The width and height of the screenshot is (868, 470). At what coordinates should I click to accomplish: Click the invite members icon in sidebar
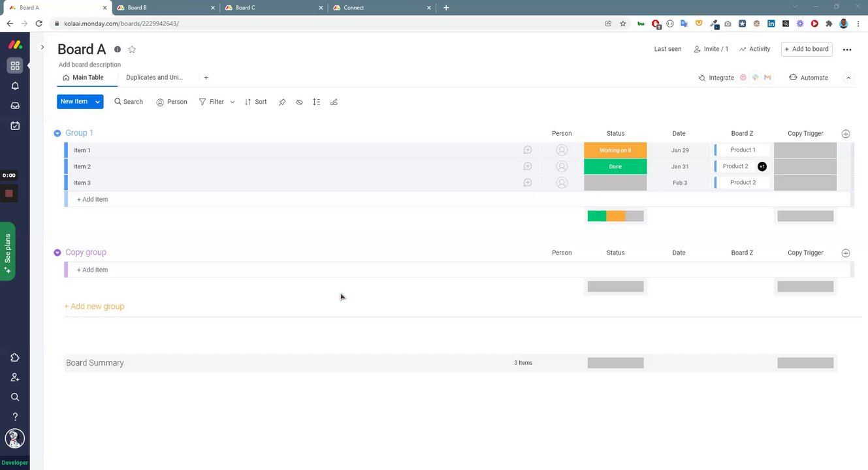(15, 377)
